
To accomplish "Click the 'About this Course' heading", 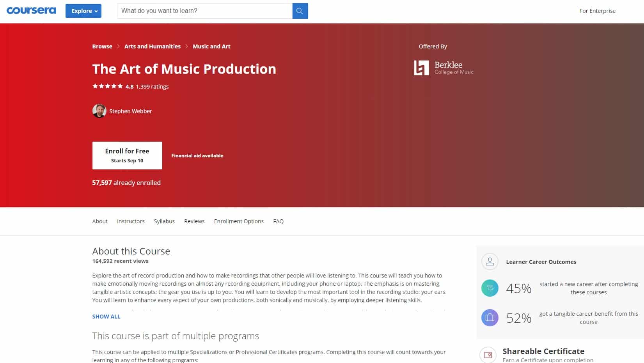I will tap(131, 251).
